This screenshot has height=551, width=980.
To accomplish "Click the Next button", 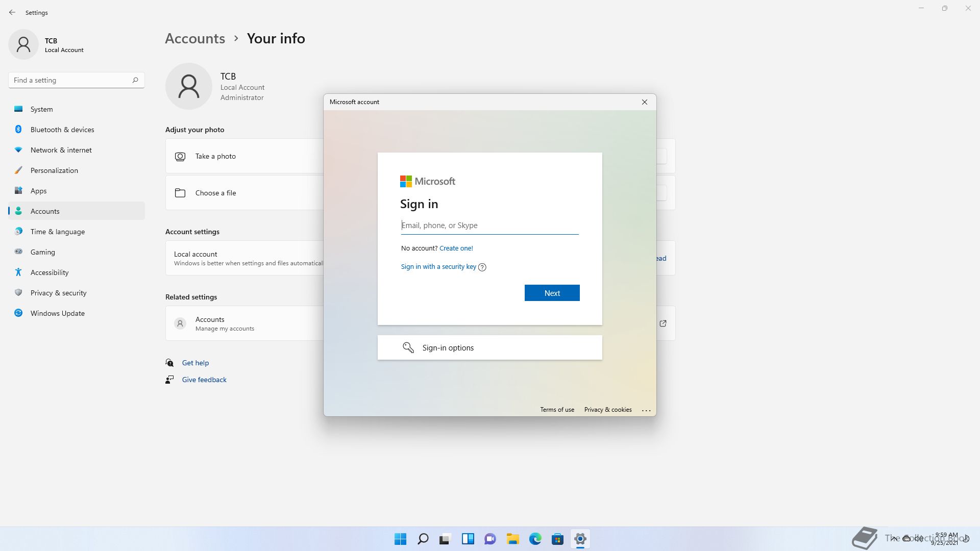I will tap(552, 293).
